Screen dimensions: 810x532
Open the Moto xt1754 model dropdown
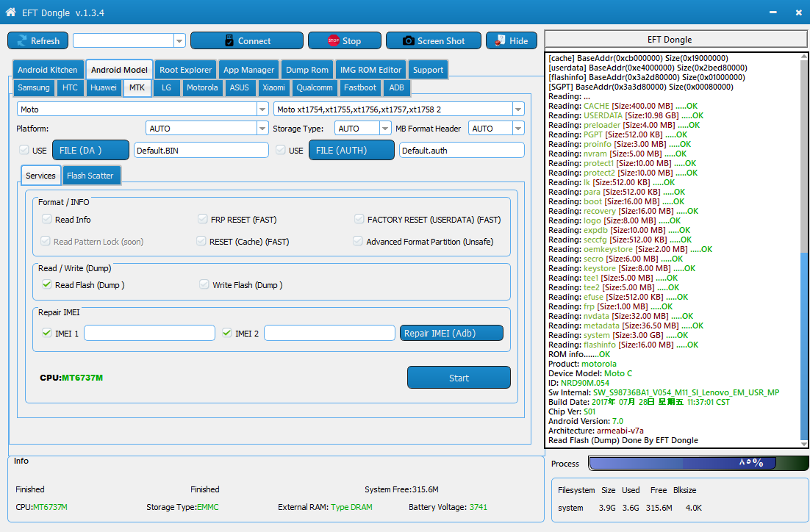[518, 109]
